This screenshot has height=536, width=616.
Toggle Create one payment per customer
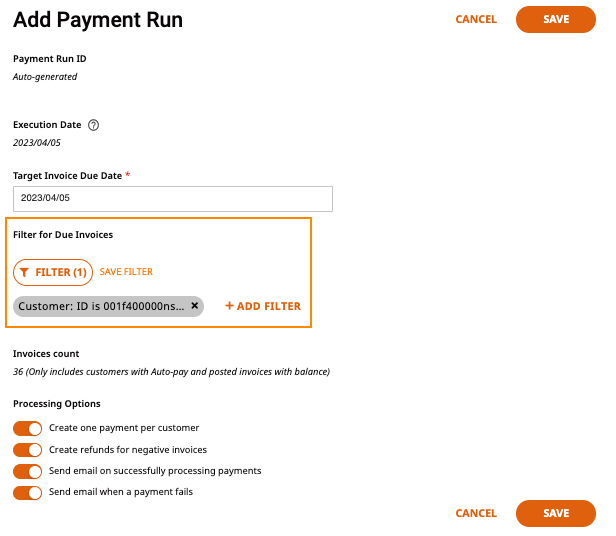(x=28, y=428)
